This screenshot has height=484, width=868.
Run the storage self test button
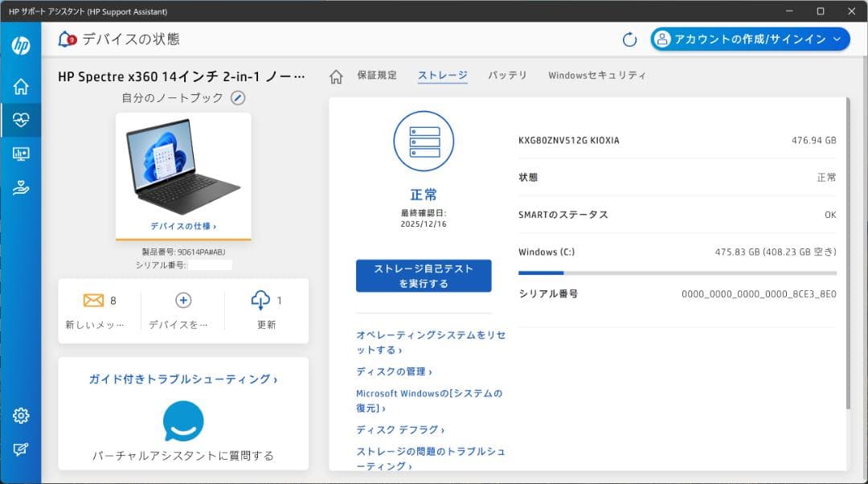[x=424, y=276]
